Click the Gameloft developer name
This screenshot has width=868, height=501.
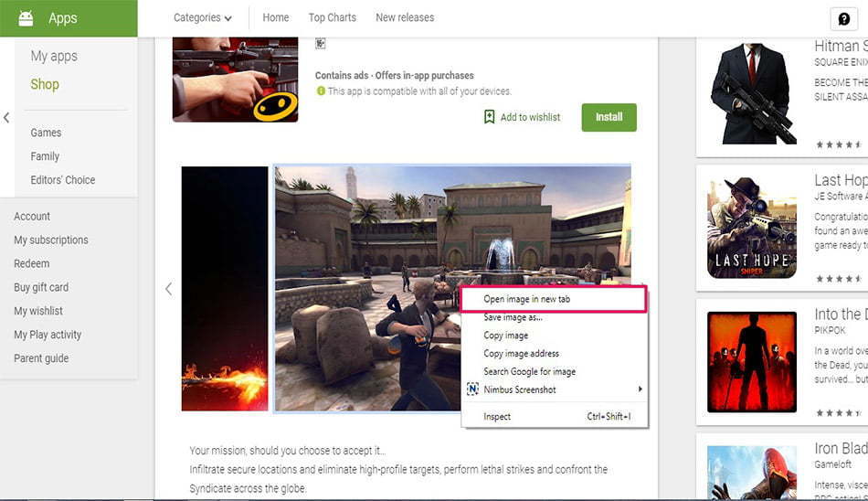pos(832,464)
